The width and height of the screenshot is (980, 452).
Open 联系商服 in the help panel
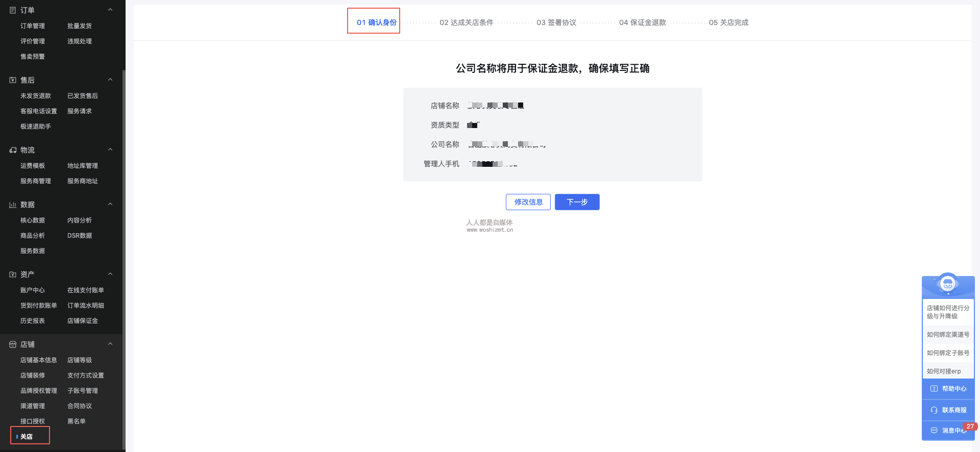click(948, 410)
